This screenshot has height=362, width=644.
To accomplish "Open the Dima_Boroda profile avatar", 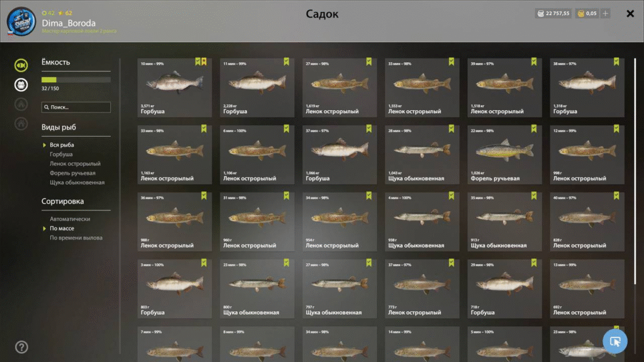I will (21, 21).
